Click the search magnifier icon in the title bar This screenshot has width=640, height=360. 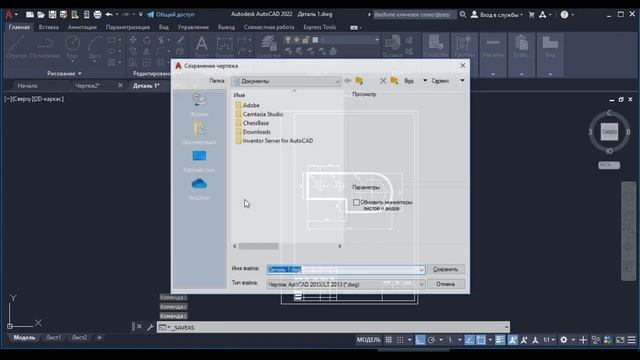click(x=463, y=15)
